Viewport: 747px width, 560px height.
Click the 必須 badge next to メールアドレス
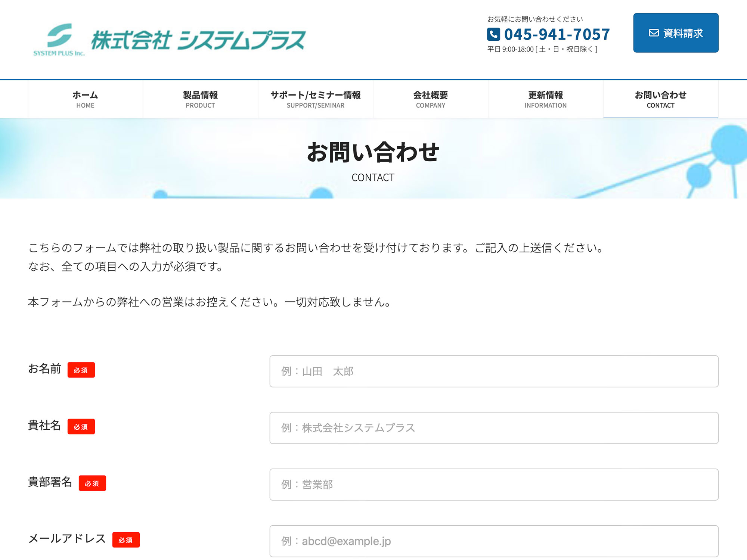point(126,540)
